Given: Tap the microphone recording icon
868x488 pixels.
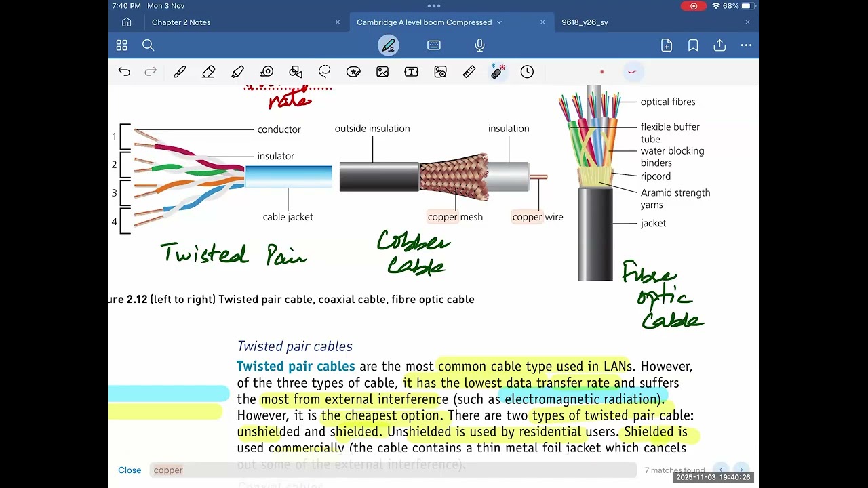Looking at the screenshot, I should point(479,45).
